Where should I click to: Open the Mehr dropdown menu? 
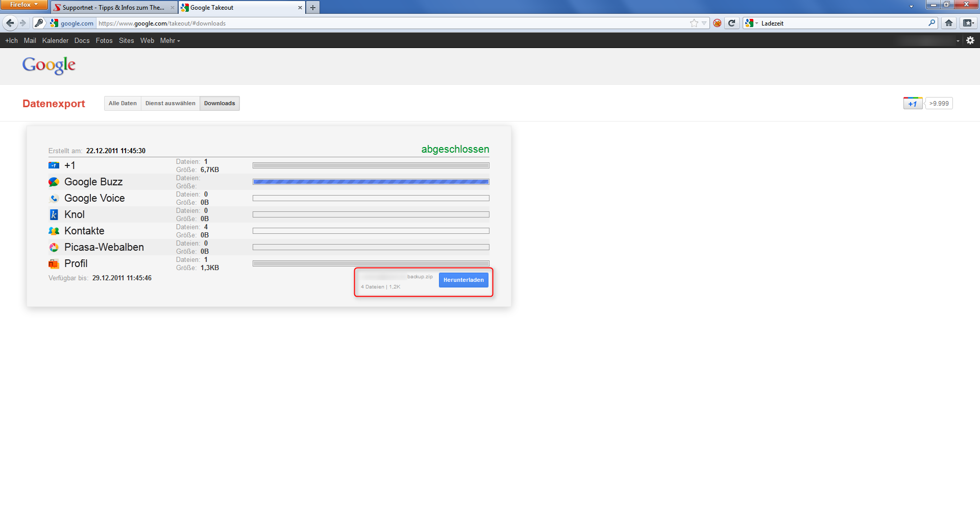coord(169,40)
